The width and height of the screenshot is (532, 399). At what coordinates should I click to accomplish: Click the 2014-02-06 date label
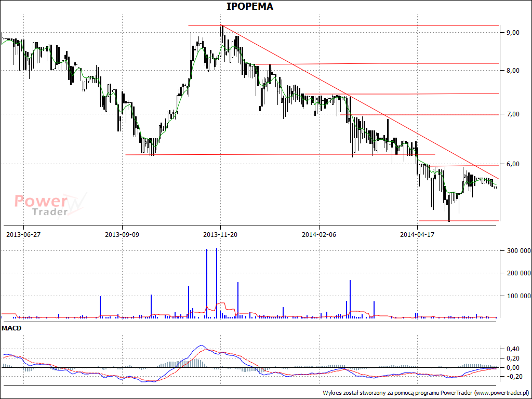(319, 234)
